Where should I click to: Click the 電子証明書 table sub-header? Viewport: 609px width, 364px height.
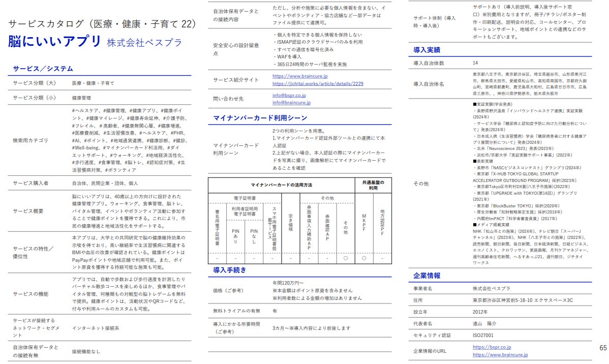click(245, 198)
